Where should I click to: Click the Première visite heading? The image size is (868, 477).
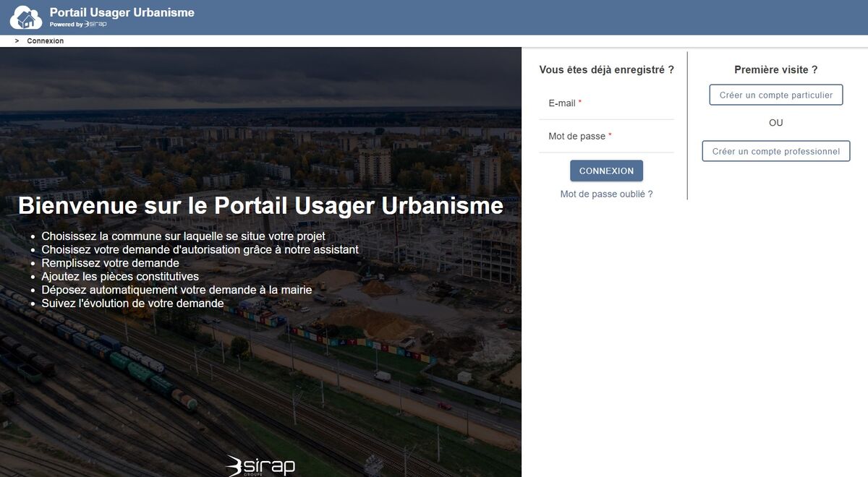pyautogui.click(x=776, y=69)
